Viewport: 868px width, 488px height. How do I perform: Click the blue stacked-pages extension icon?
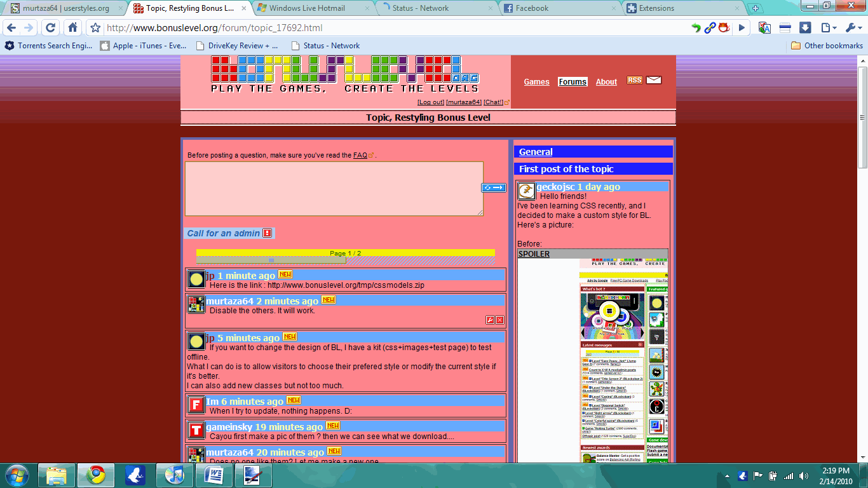(785, 28)
